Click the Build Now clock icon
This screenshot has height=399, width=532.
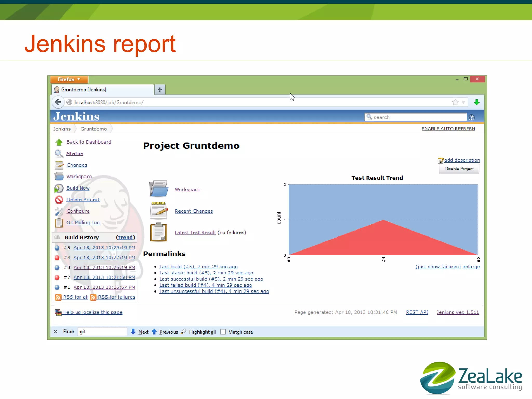click(59, 188)
